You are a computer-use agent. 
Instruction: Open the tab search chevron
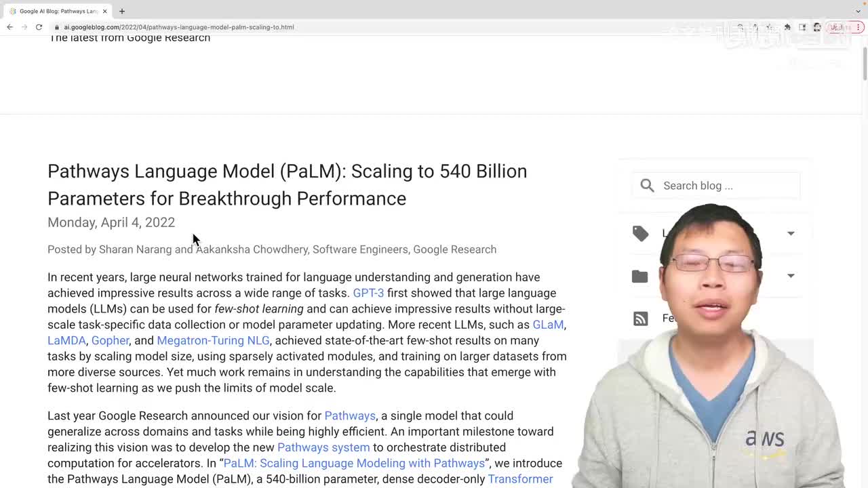(858, 11)
